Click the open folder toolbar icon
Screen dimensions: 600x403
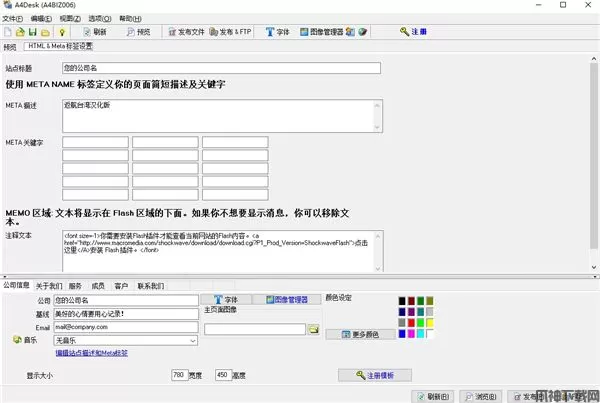pyautogui.click(x=20, y=32)
